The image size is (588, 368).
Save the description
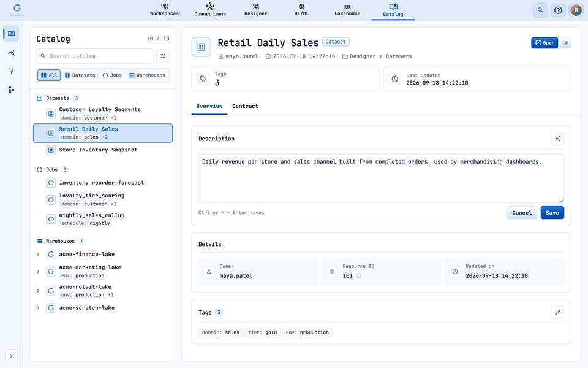tap(552, 213)
